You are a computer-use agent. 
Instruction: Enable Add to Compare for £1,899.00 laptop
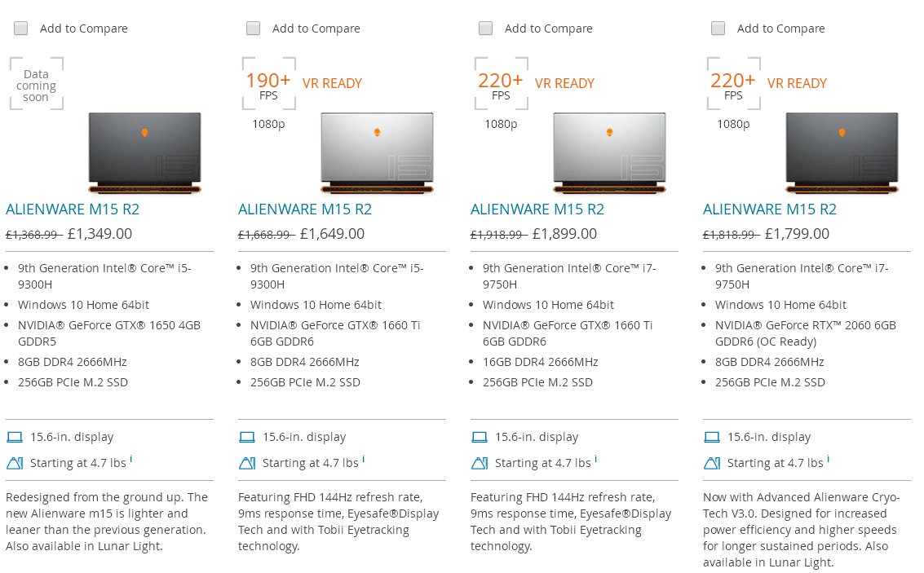click(x=486, y=29)
